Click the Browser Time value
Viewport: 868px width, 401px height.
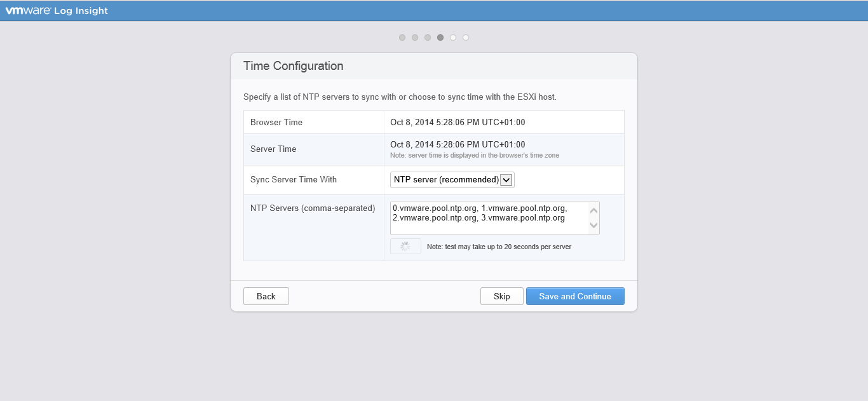457,123
